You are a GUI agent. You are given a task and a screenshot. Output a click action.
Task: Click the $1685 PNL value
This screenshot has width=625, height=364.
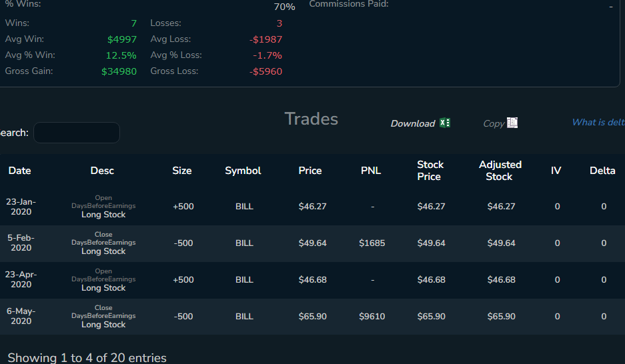[372, 243]
